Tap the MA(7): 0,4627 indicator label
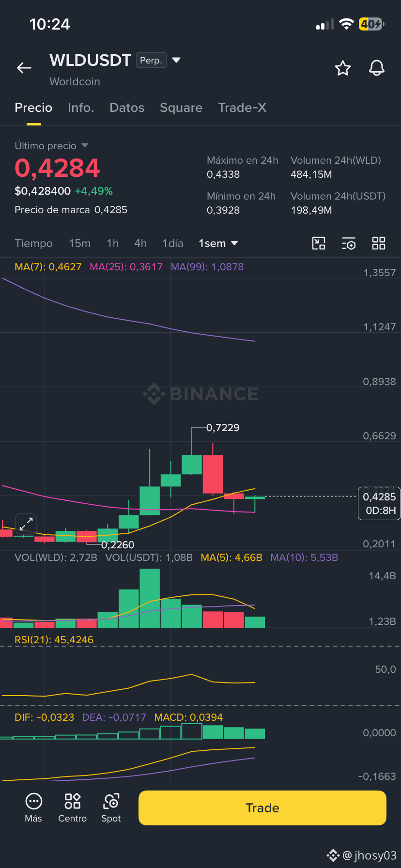The height and width of the screenshot is (868, 401). 48,267
